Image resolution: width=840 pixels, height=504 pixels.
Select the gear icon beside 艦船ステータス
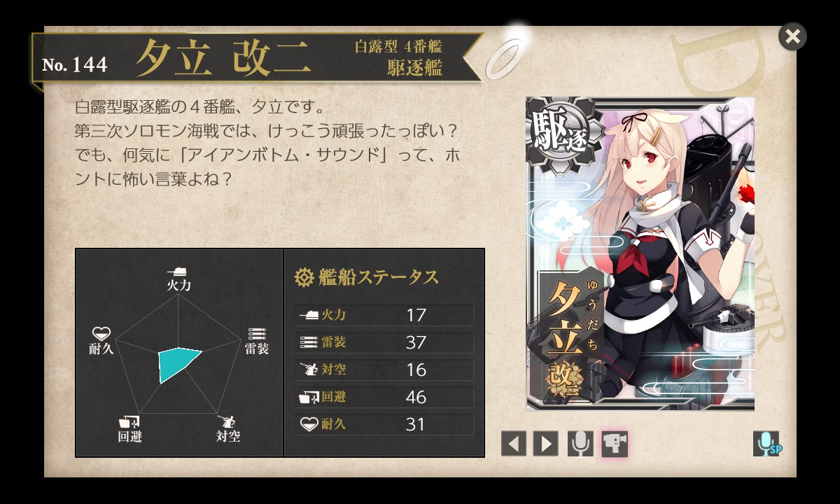[304, 277]
